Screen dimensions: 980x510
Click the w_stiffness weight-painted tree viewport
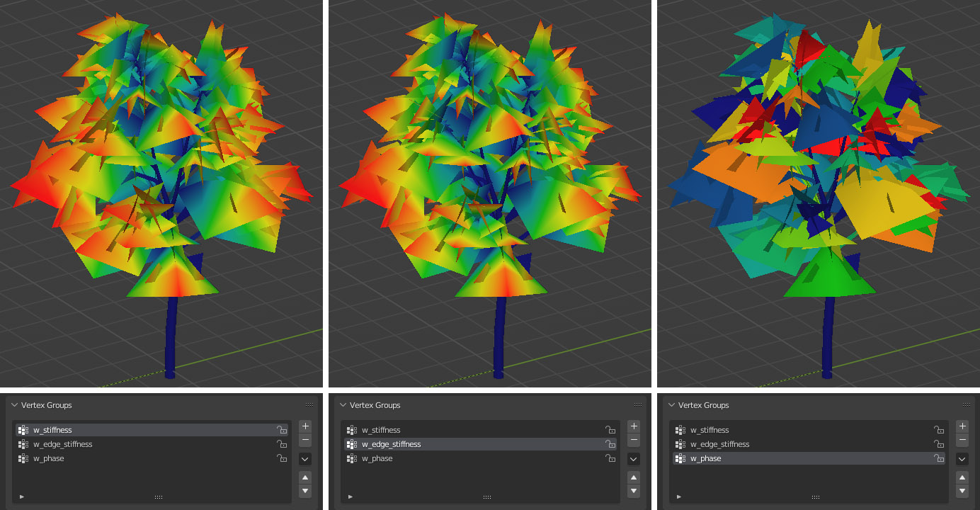coord(161,193)
